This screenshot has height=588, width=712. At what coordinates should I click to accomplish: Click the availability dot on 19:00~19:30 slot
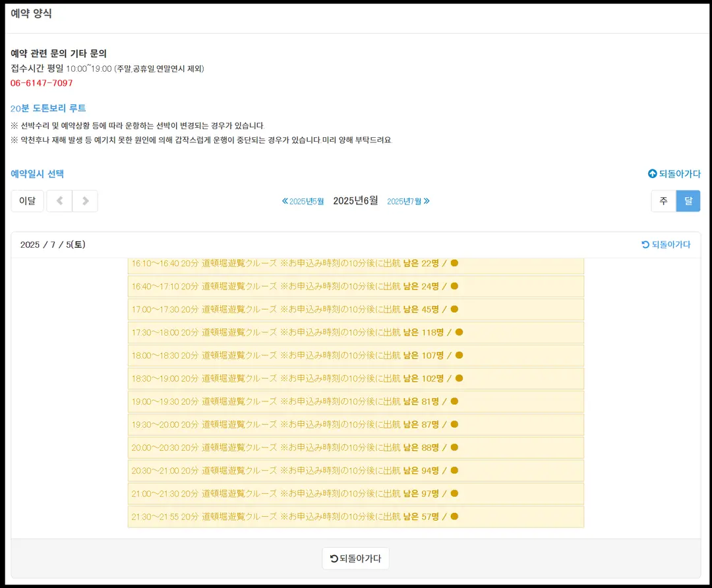pyautogui.click(x=454, y=401)
